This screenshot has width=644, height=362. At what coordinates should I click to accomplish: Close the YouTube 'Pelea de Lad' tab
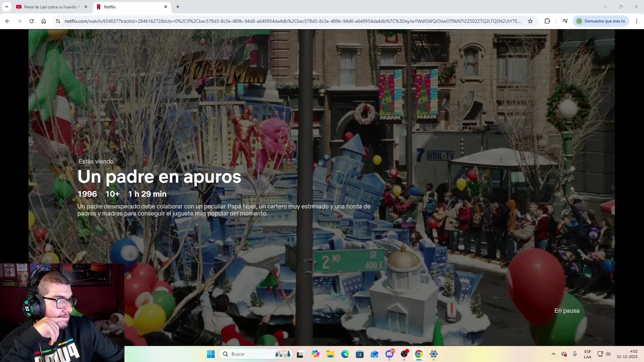(x=86, y=7)
